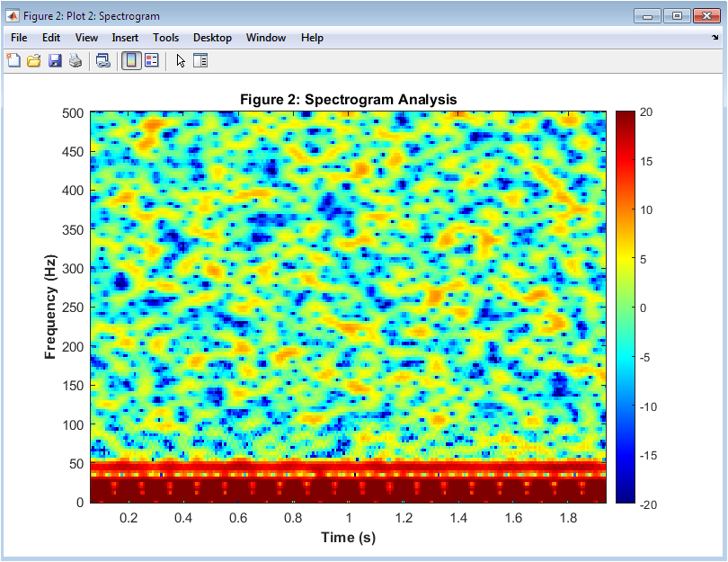Click the "Time (s)" x-axis label

coord(348,538)
